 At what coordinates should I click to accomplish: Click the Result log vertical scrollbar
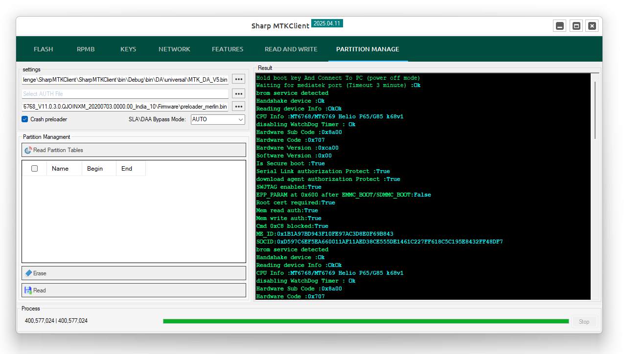(595, 110)
